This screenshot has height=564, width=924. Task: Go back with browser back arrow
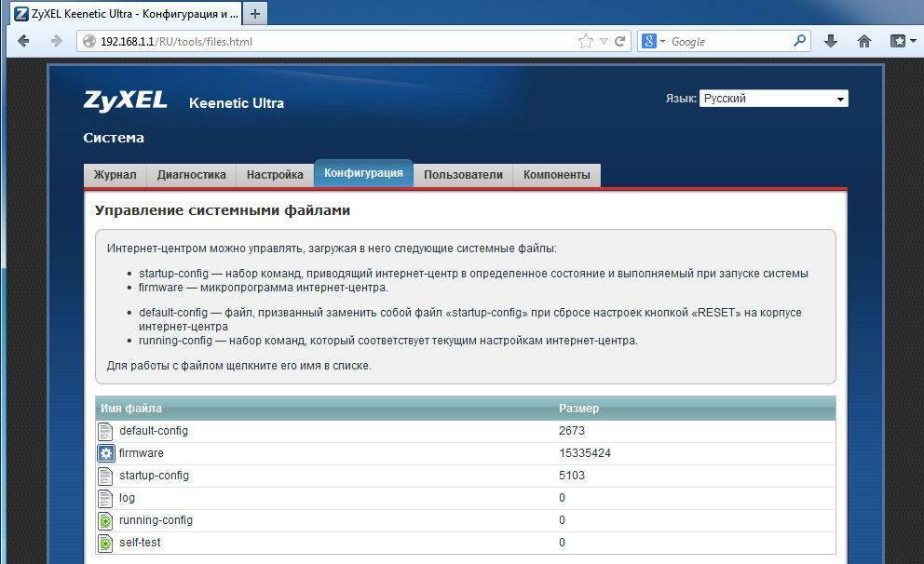pos(23,41)
